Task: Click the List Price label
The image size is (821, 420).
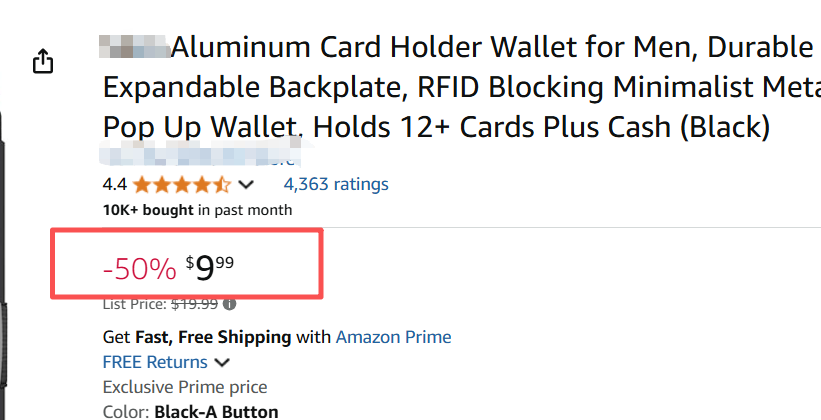Action: click(134, 304)
